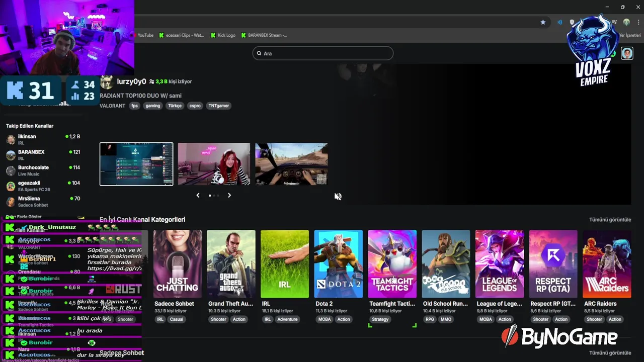Open Dota 2 cover art

(x=339, y=264)
